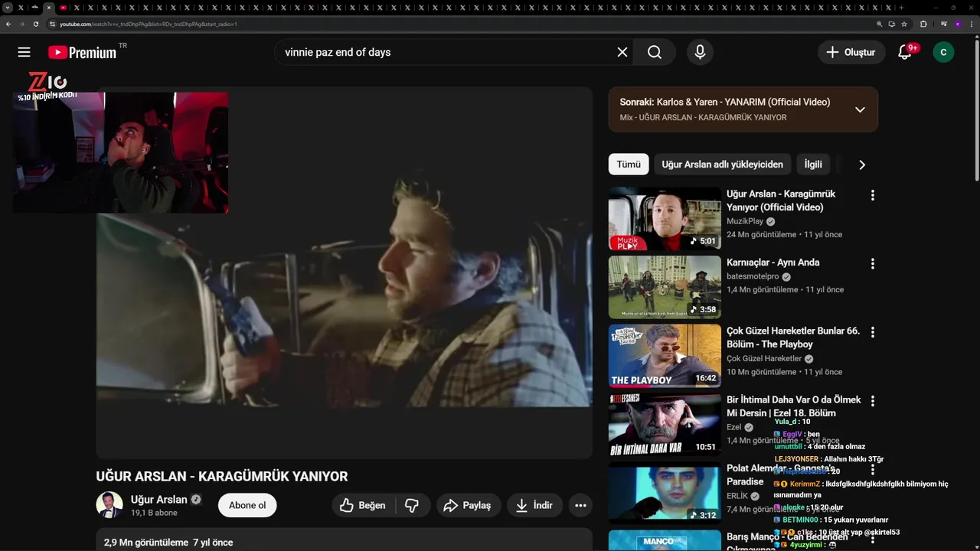Subscribe with Abone ol button

(247, 505)
